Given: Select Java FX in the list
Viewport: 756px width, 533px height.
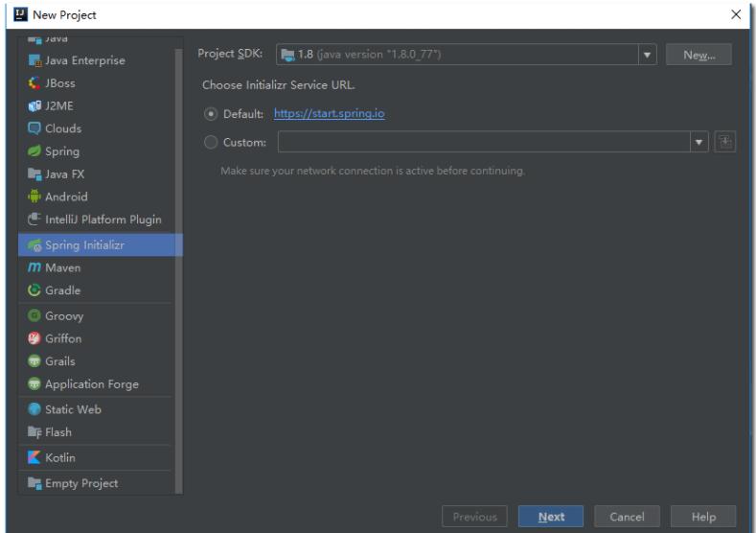Looking at the screenshot, I should point(100,174).
